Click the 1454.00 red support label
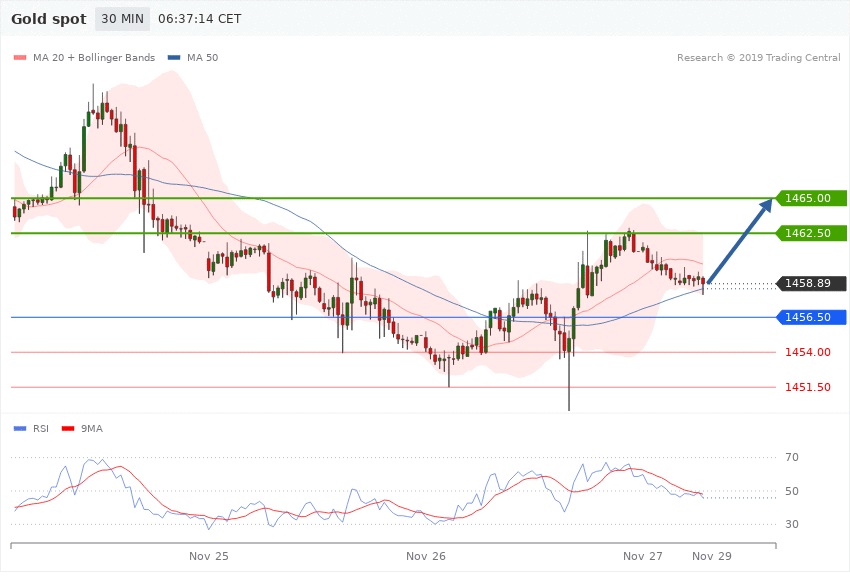This screenshot has height=576, width=850. 811,352
